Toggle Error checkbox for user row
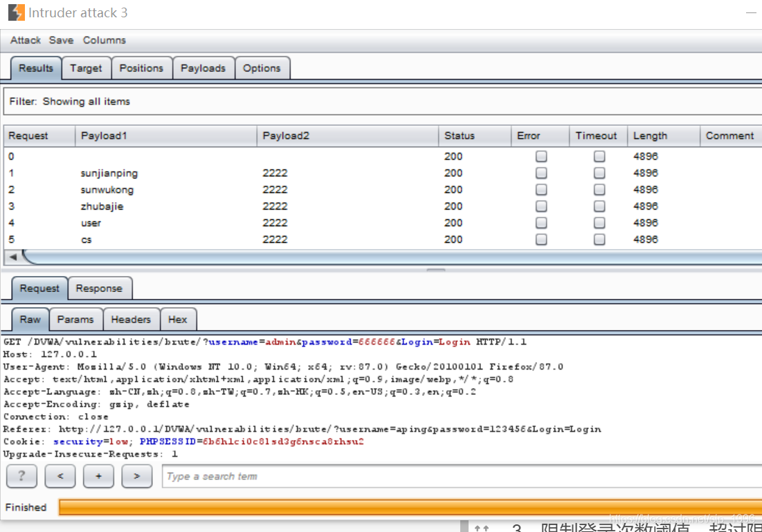The image size is (762, 532). coord(541,223)
